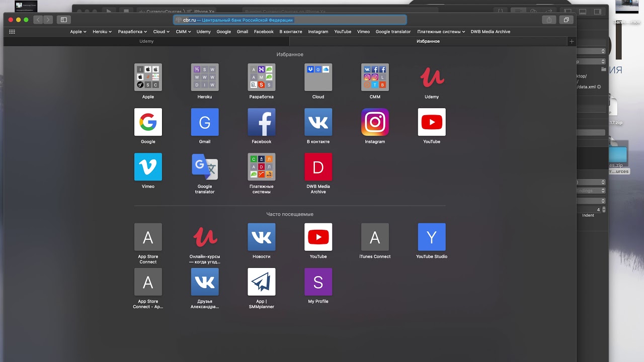
Task: Open the В контакте favorite tile
Action: click(318, 122)
